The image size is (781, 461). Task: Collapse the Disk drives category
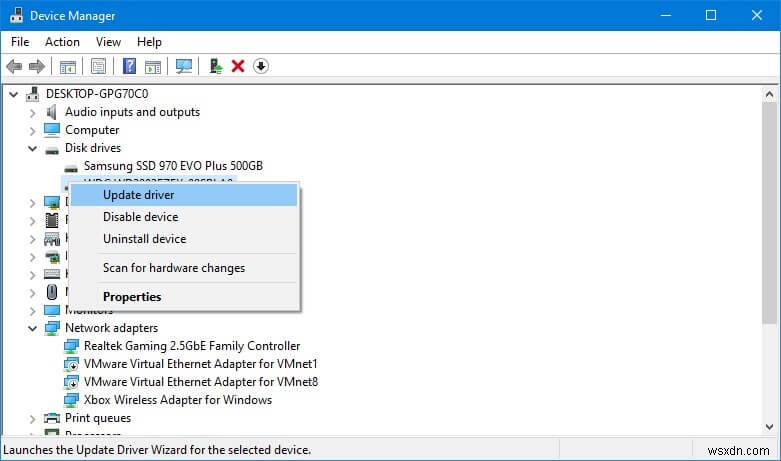click(x=33, y=148)
